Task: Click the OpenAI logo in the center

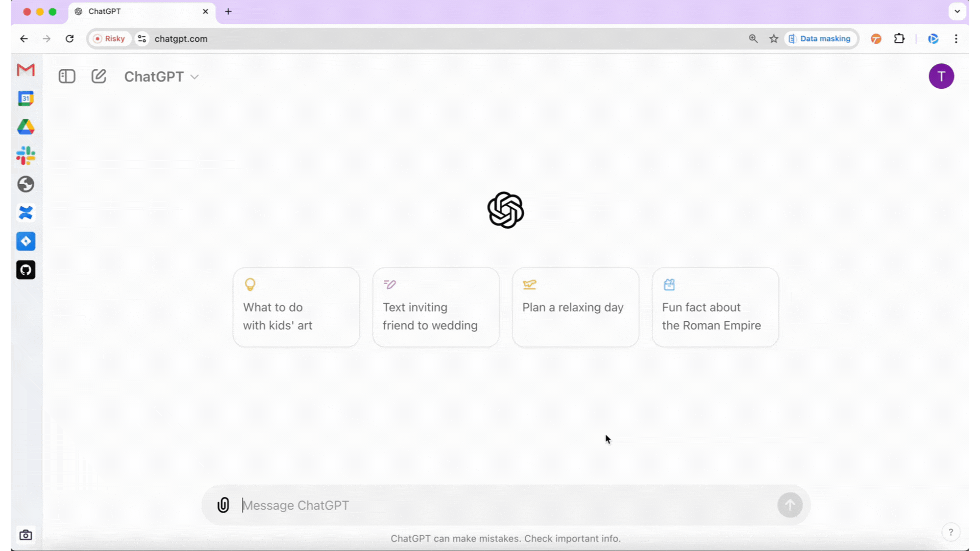Action: tap(505, 210)
